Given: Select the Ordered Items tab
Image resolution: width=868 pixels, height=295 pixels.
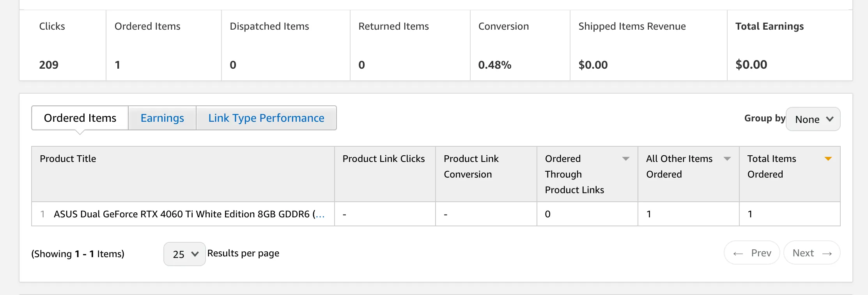Looking at the screenshot, I should point(80,118).
